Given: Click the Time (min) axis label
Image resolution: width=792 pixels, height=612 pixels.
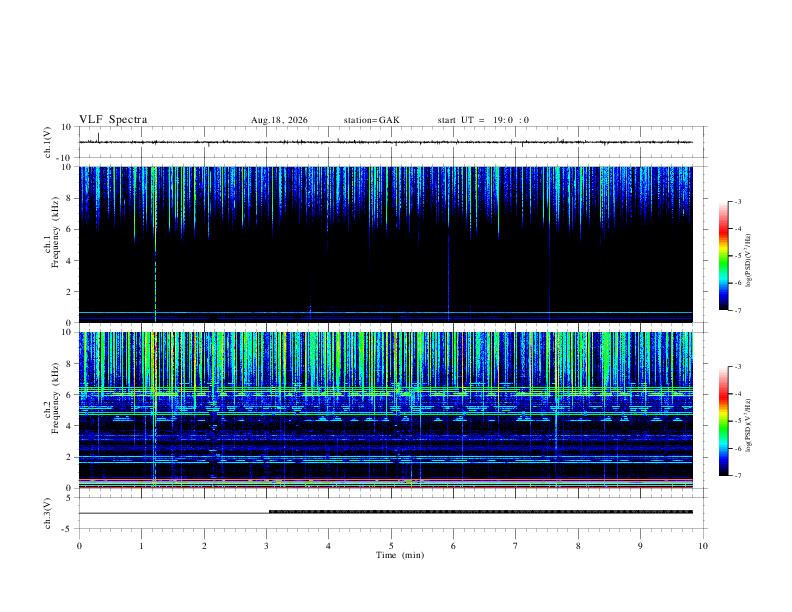Looking at the screenshot, I should click(400, 555).
